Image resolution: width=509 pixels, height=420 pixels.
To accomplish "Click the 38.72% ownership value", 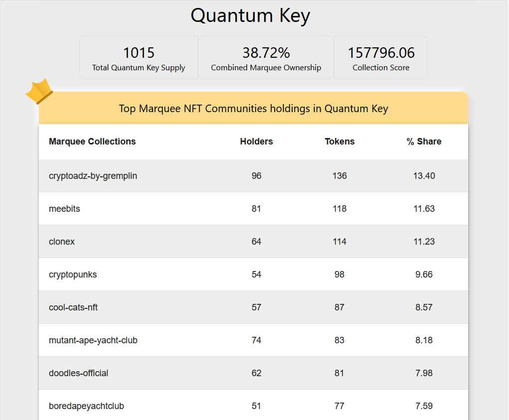I will click(266, 53).
